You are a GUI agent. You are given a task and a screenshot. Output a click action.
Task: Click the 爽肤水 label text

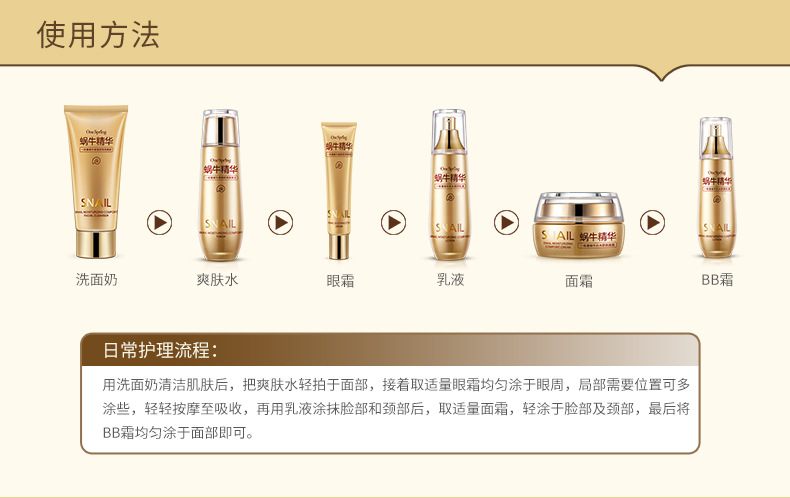click(217, 279)
